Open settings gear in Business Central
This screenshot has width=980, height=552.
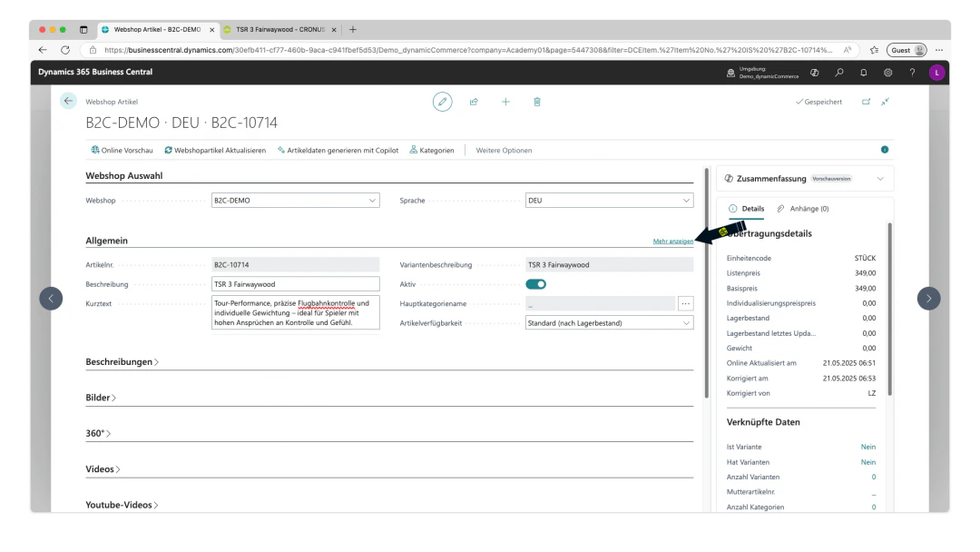(x=887, y=73)
